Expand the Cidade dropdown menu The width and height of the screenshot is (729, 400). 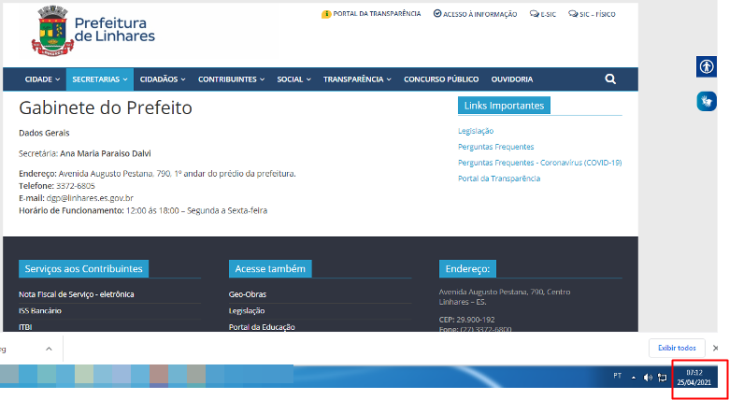point(42,79)
